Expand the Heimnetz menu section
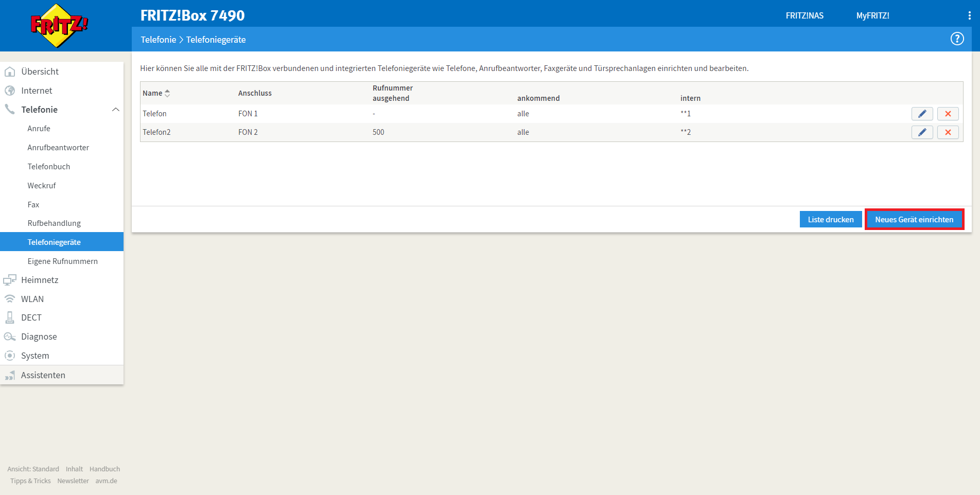The width and height of the screenshot is (980, 495). pos(40,280)
